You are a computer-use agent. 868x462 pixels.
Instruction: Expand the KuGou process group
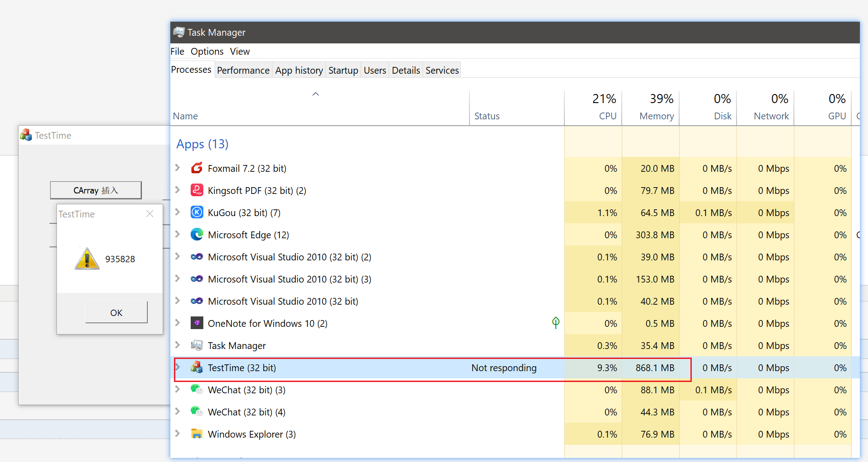[x=178, y=212]
